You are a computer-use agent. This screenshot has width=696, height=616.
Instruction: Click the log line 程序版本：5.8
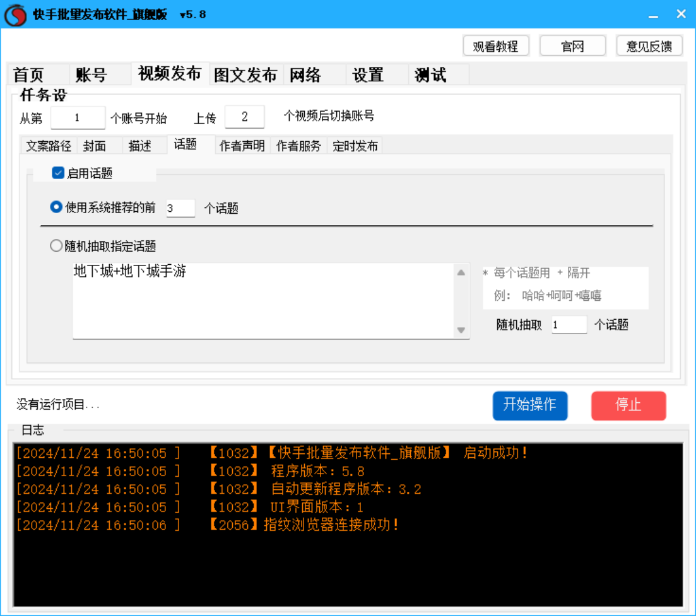(x=191, y=471)
